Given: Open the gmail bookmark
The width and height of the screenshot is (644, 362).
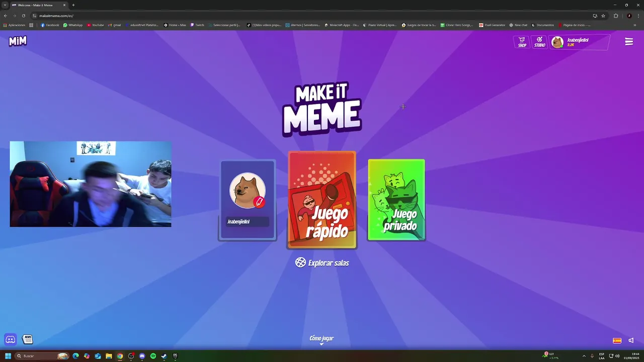Looking at the screenshot, I should [x=115, y=25].
